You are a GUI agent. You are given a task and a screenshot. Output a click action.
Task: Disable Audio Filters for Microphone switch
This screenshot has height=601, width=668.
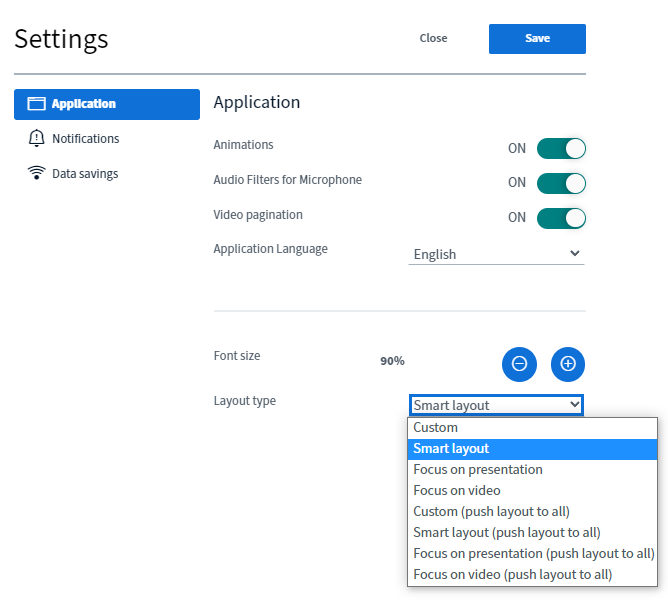pos(561,183)
